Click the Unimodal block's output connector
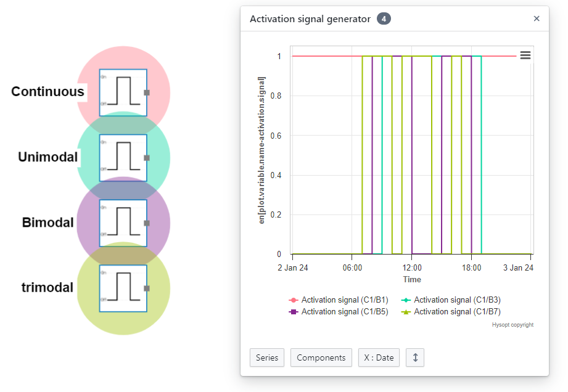The width and height of the screenshot is (568, 392). pos(147,158)
